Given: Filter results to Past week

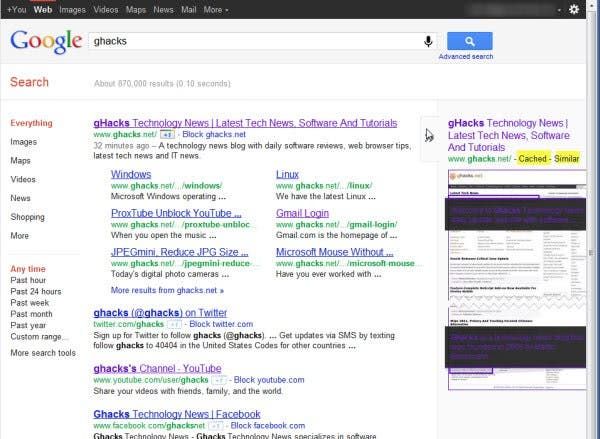Looking at the screenshot, I should click(x=29, y=303).
